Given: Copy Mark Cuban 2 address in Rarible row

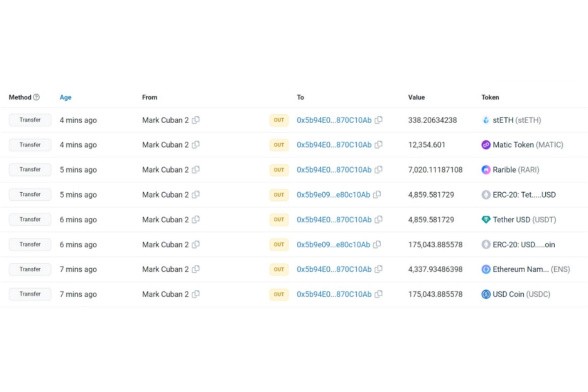Looking at the screenshot, I should tap(196, 170).
